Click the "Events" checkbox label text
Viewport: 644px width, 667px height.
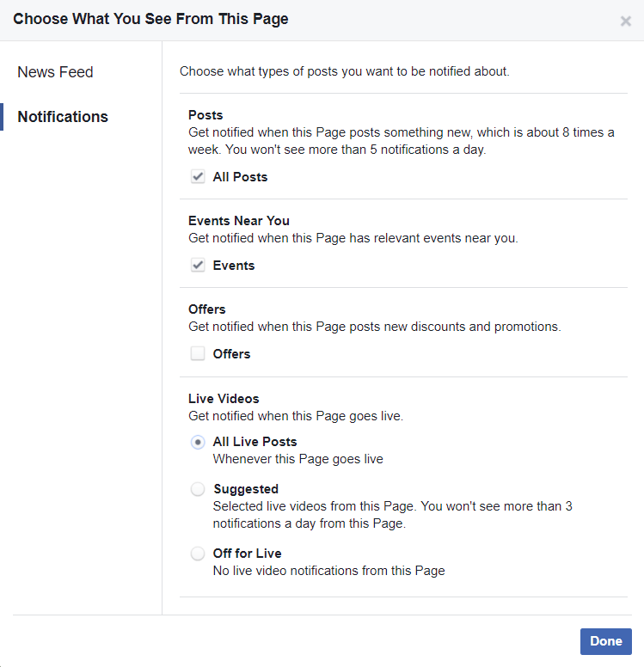click(234, 266)
